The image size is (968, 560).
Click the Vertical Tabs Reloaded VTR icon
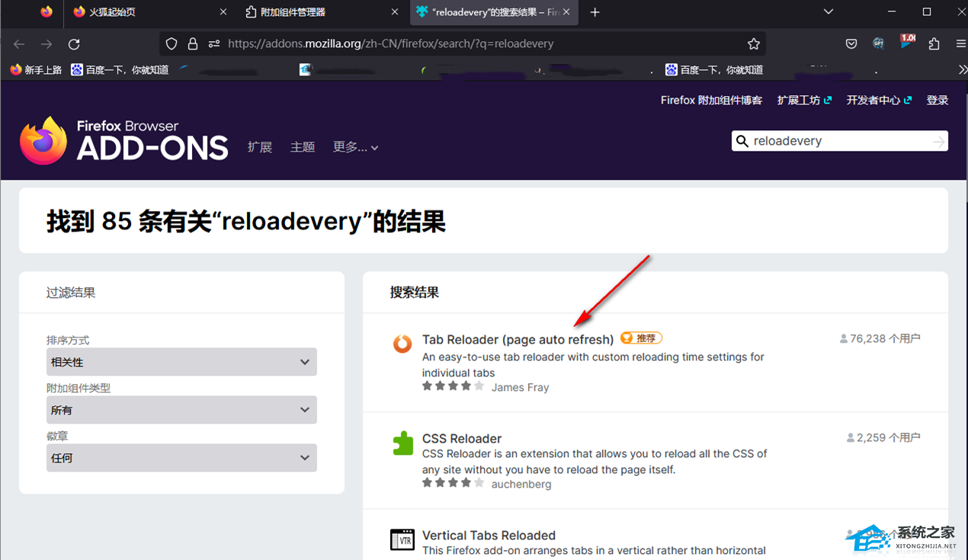pyautogui.click(x=402, y=539)
